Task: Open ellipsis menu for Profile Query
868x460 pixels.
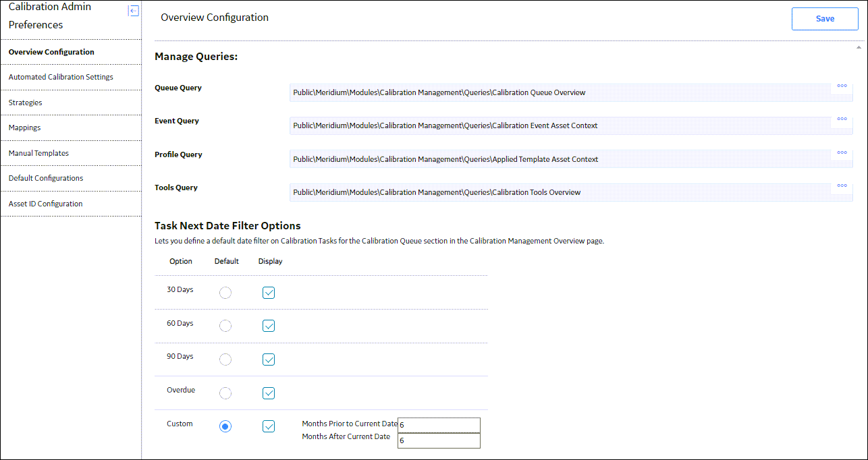Action: point(842,152)
